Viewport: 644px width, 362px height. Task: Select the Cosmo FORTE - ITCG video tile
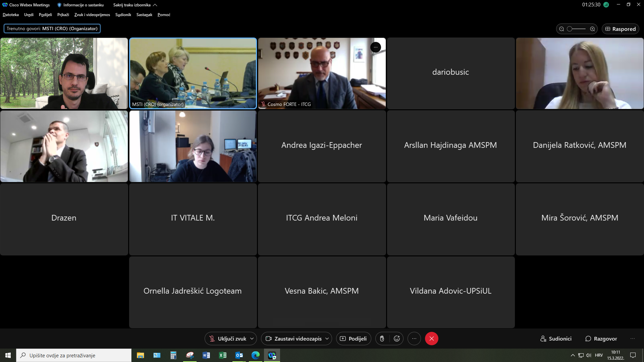click(x=322, y=73)
